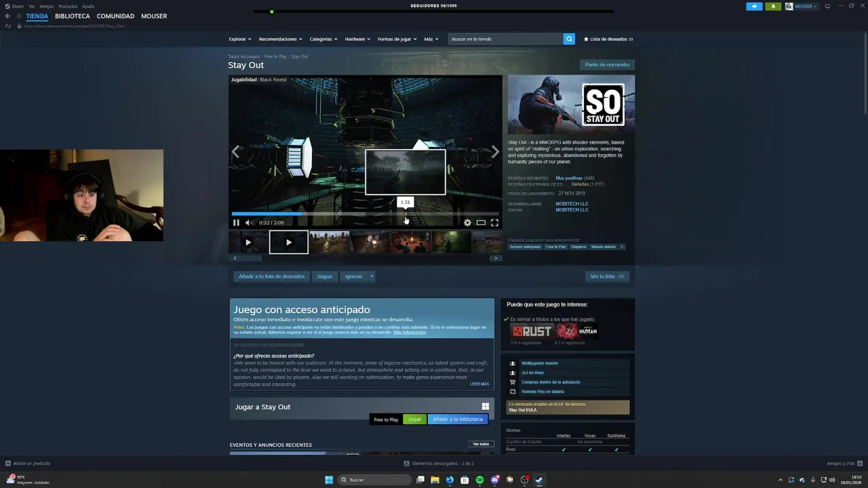Open the MOUSER profile tab
This screenshot has width=868, height=488.
tap(154, 16)
